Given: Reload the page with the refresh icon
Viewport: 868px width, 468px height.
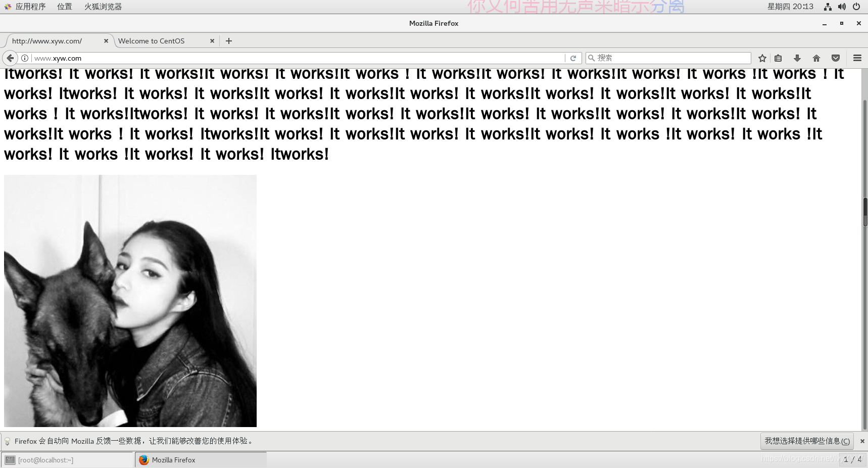Looking at the screenshot, I should (x=573, y=58).
